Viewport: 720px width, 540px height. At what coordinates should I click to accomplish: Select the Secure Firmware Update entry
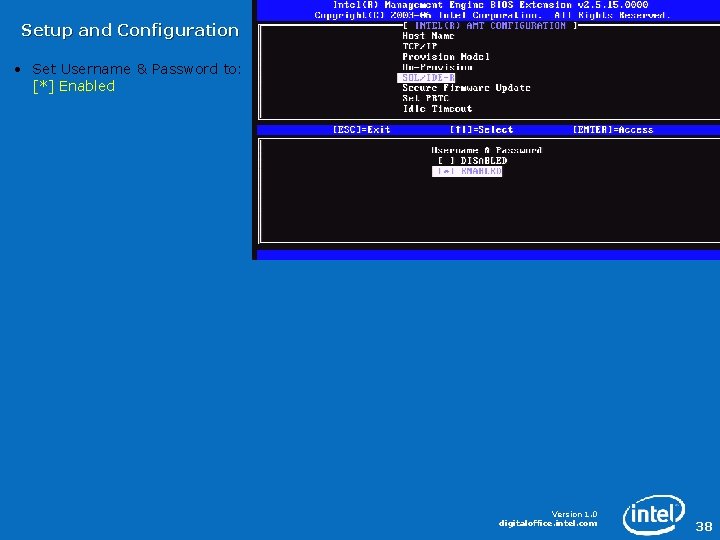[x=466, y=88]
